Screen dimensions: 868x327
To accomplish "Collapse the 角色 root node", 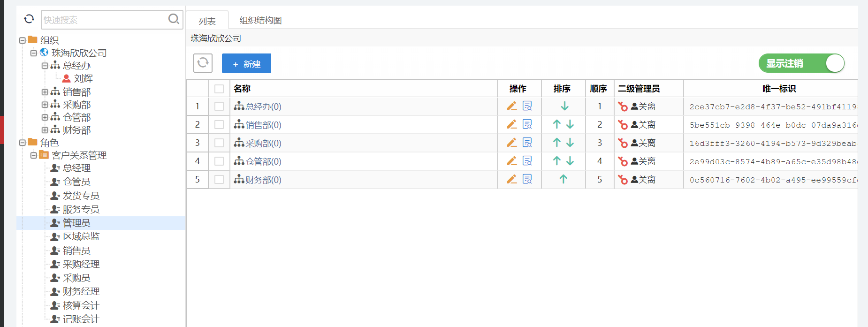I will coord(22,143).
